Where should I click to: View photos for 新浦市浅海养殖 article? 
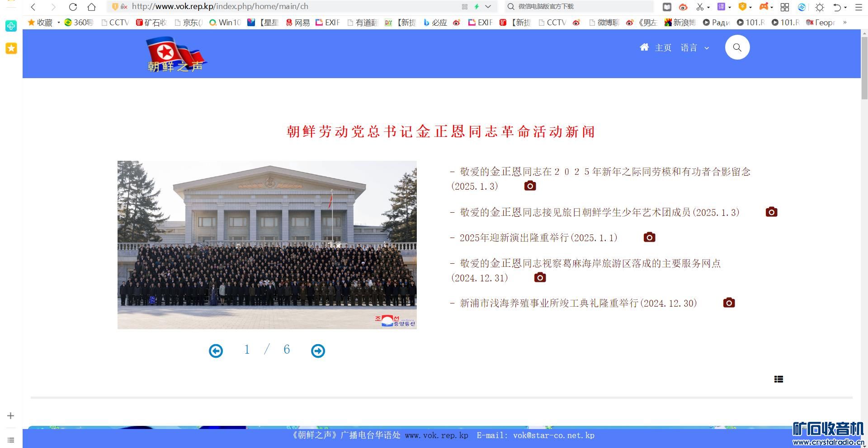pyautogui.click(x=729, y=303)
